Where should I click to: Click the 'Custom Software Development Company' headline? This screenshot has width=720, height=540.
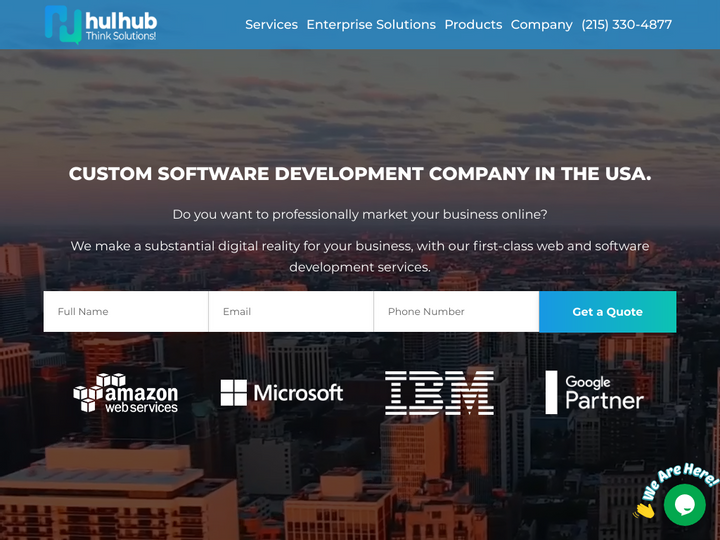point(360,174)
